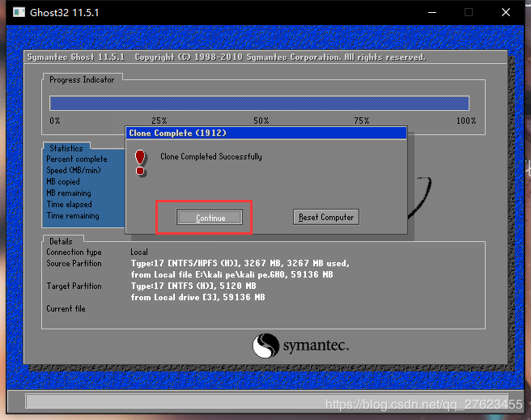Click the bottom status bar field

click(x=266, y=401)
